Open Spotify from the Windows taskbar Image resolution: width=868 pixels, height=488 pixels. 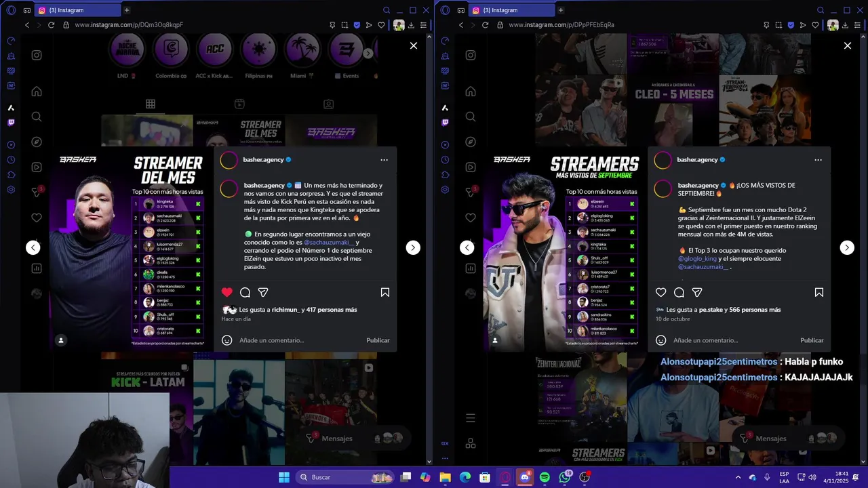coord(545,477)
